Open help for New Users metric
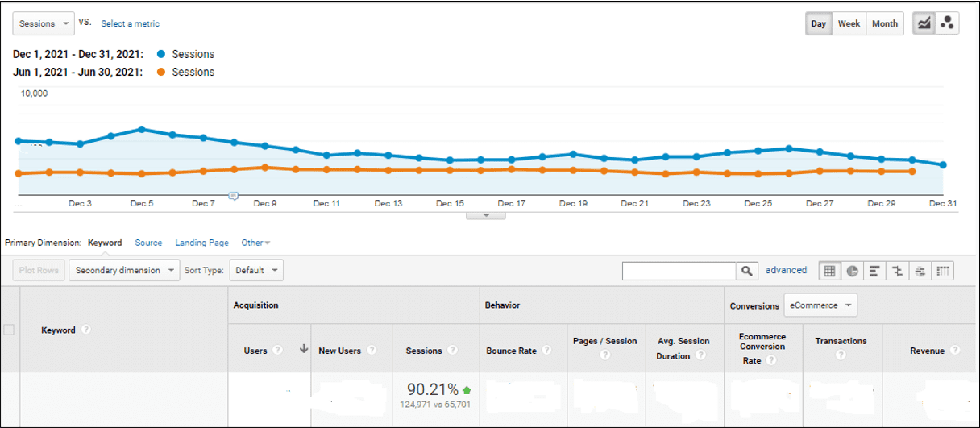This screenshot has height=428, width=980. coord(372,351)
